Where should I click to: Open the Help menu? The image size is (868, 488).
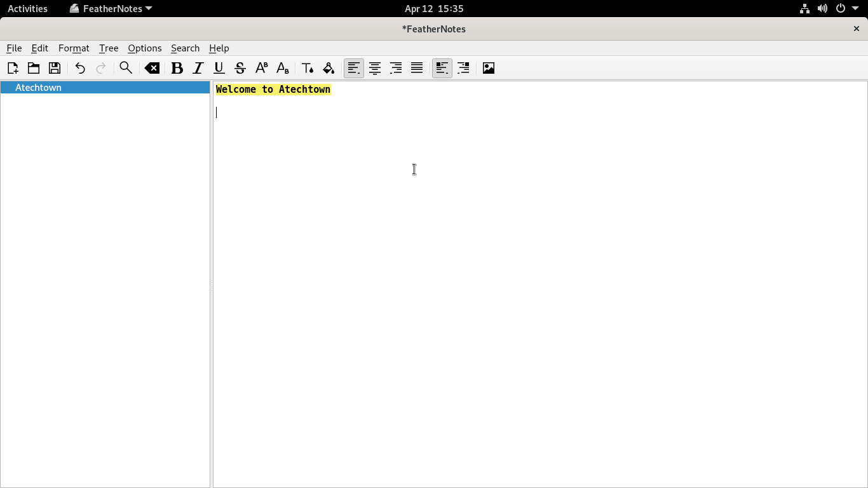tap(219, 48)
